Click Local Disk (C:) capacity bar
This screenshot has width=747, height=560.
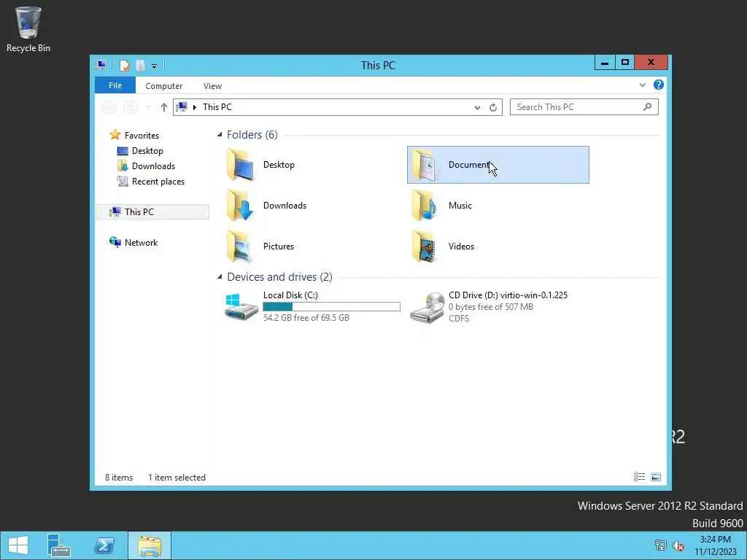pos(332,307)
